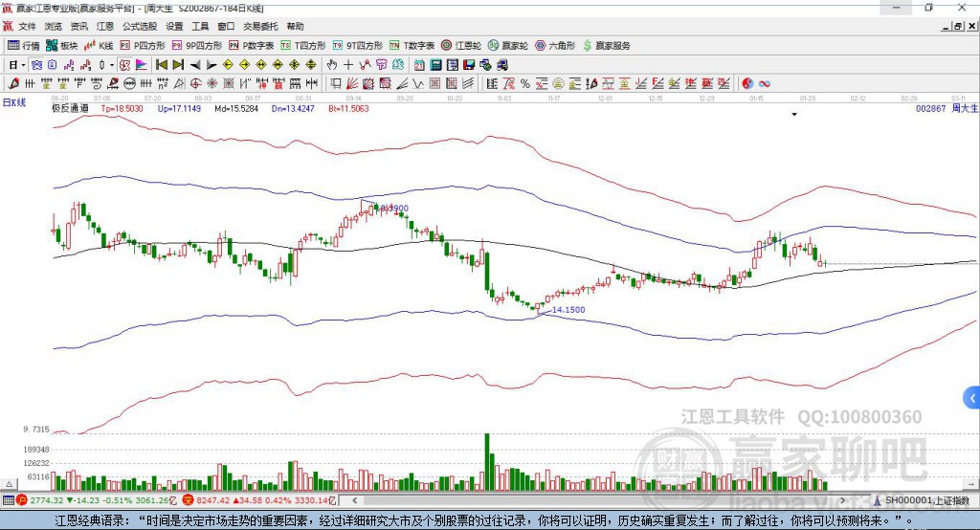Open the 江恩轮 Gann wheel tool
The width and height of the screenshot is (980, 530).
[461, 46]
